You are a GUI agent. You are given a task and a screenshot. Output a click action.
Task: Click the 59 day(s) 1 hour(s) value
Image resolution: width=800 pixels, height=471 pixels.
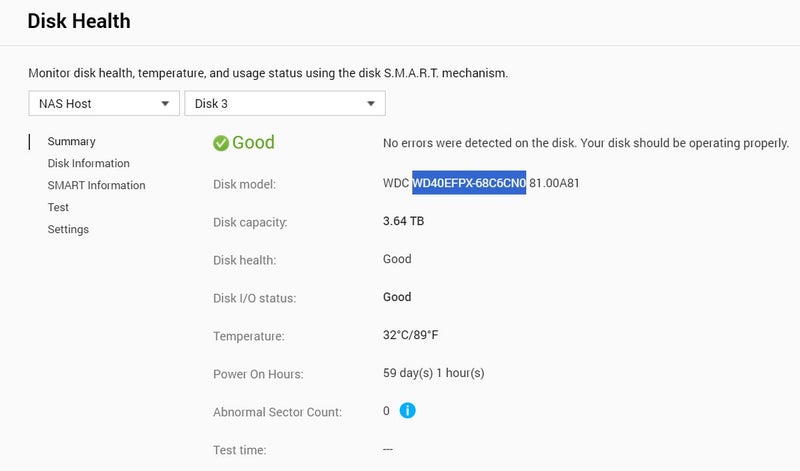433,374
